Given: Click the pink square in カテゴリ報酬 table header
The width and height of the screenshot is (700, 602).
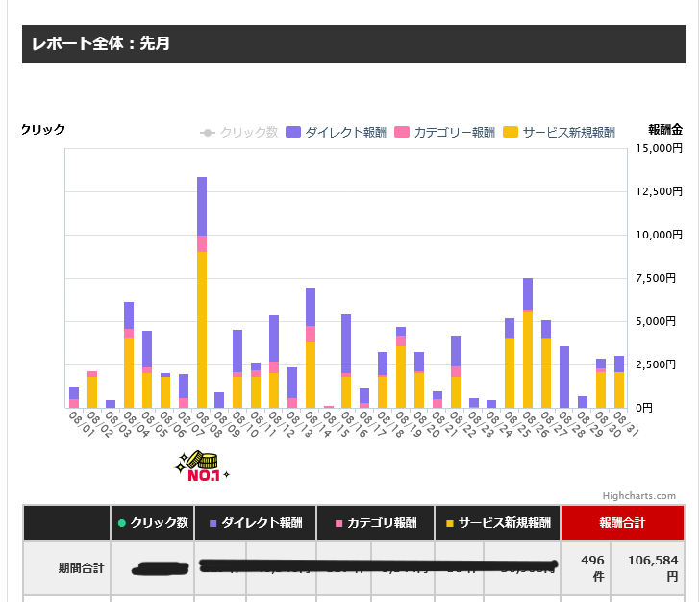Looking at the screenshot, I should [x=338, y=523].
